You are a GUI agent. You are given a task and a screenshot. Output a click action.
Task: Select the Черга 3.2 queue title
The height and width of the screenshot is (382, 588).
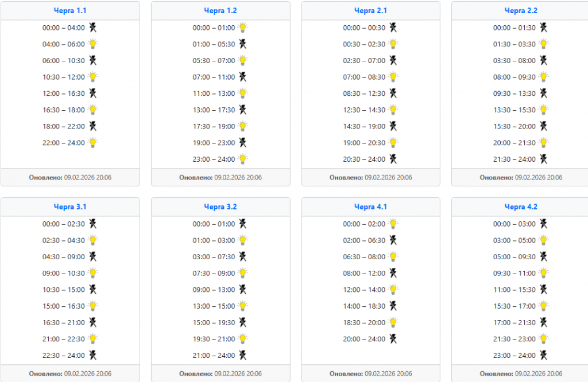pos(220,207)
